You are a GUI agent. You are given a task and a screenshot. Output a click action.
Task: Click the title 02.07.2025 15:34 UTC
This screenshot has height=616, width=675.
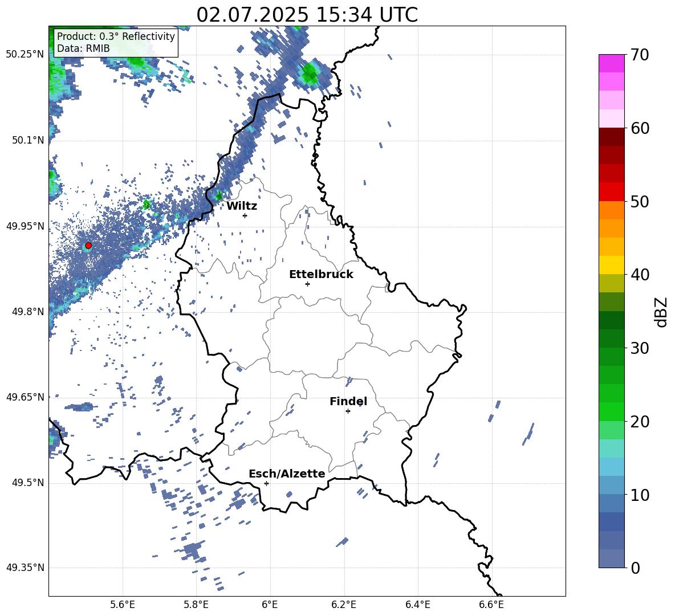coord(307,15)
